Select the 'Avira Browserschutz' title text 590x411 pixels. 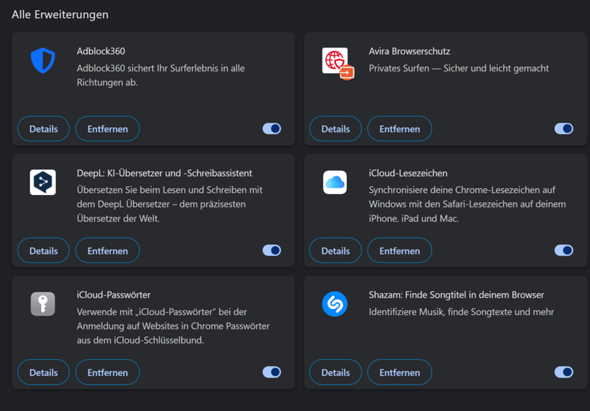pos(409,51)
